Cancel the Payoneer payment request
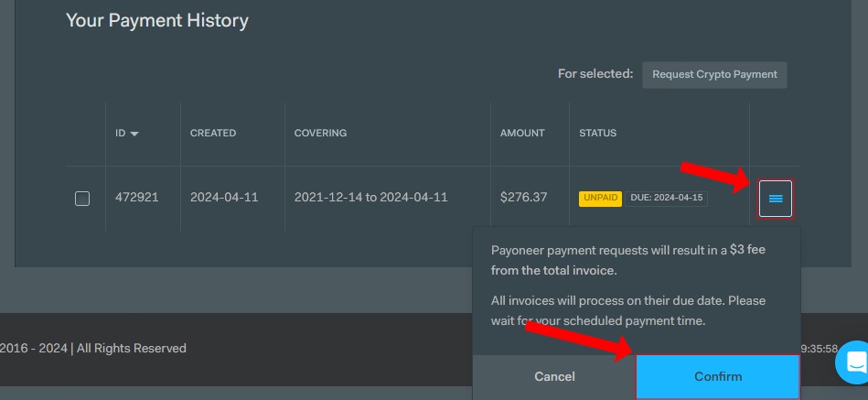Screen dimensions: 868x400 [554, 376]
